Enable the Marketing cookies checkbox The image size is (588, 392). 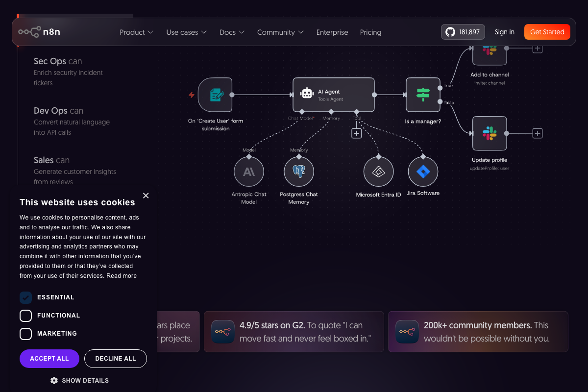pyautogui.click(x=25, y=334)
